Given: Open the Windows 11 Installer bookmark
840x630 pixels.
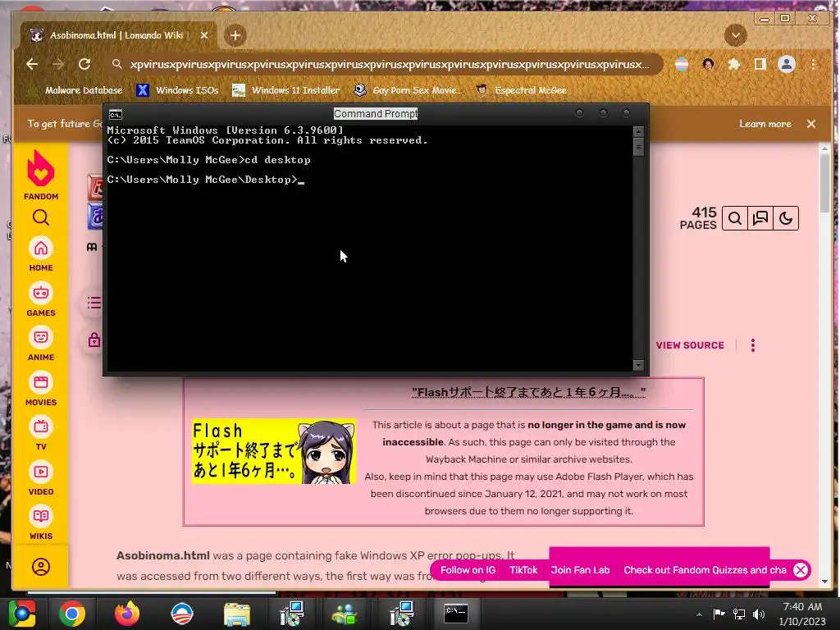Looking at the screenshot, I should pos(286,90).
